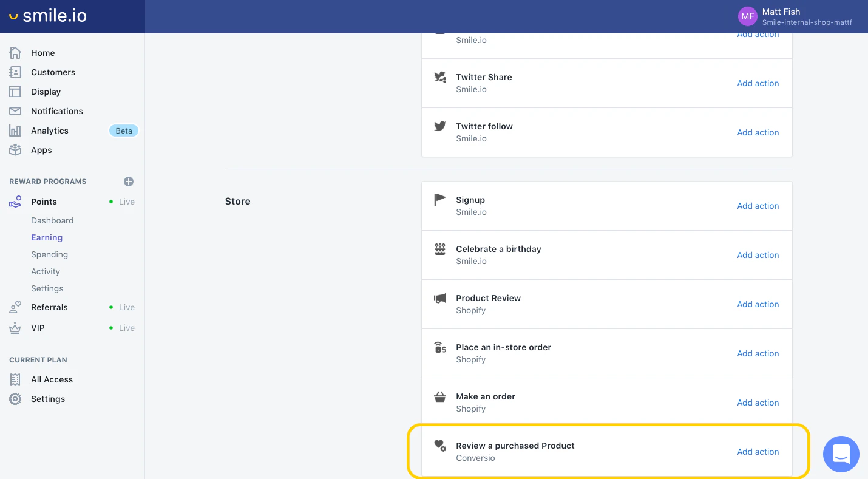Click the All Access plan icon
Screen dimensions: 868x479
15,379
